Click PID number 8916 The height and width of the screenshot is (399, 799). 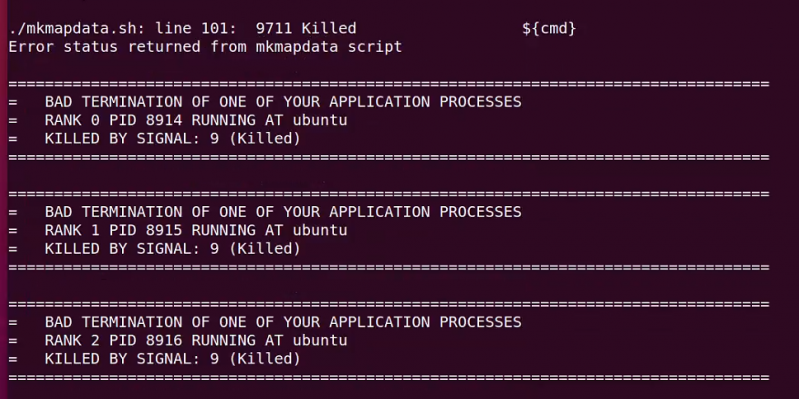(x=164, y=340)
